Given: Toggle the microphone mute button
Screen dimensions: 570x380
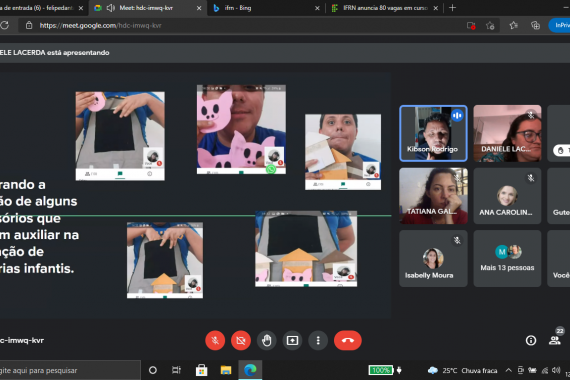Looking at the screenshot, I should point(215,340).
